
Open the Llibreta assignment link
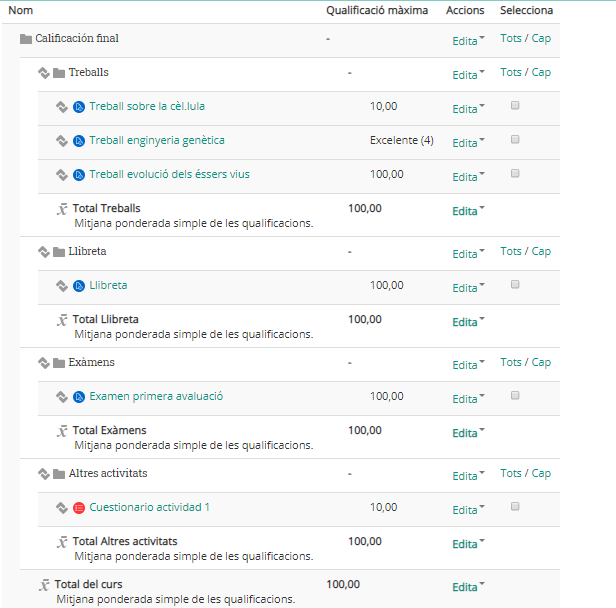[x=108, y=285]
